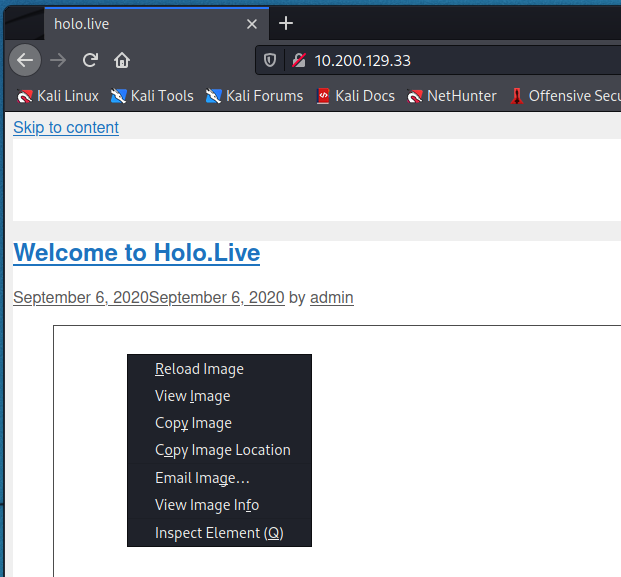The height and width of the screenshot is (577, 621).
Task: Click the browser Back arrow button
Action: coord(25,60)
